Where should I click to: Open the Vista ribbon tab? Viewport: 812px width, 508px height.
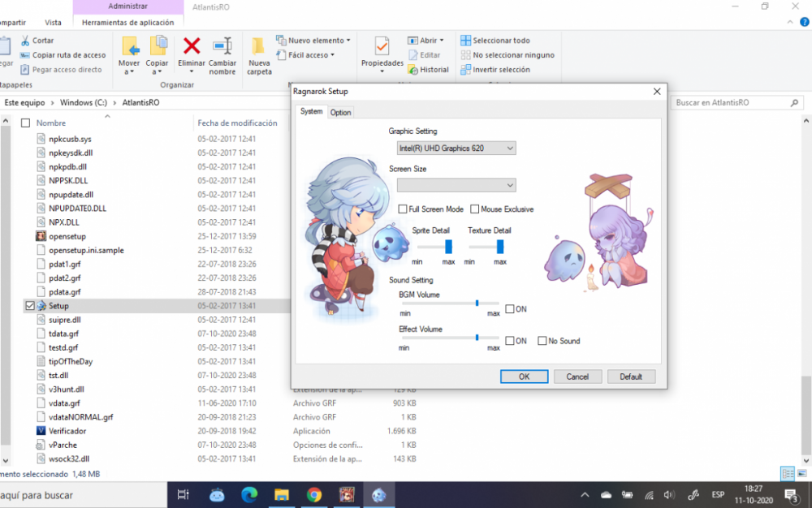pyautogui.click(x=53, y=22)
